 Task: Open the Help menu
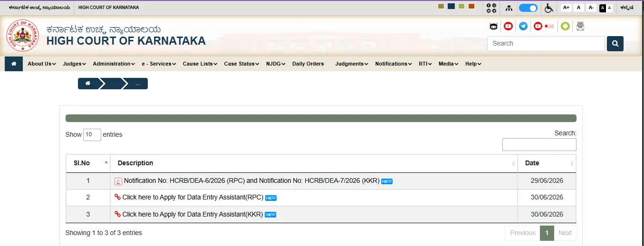click(x=473, y=64)
